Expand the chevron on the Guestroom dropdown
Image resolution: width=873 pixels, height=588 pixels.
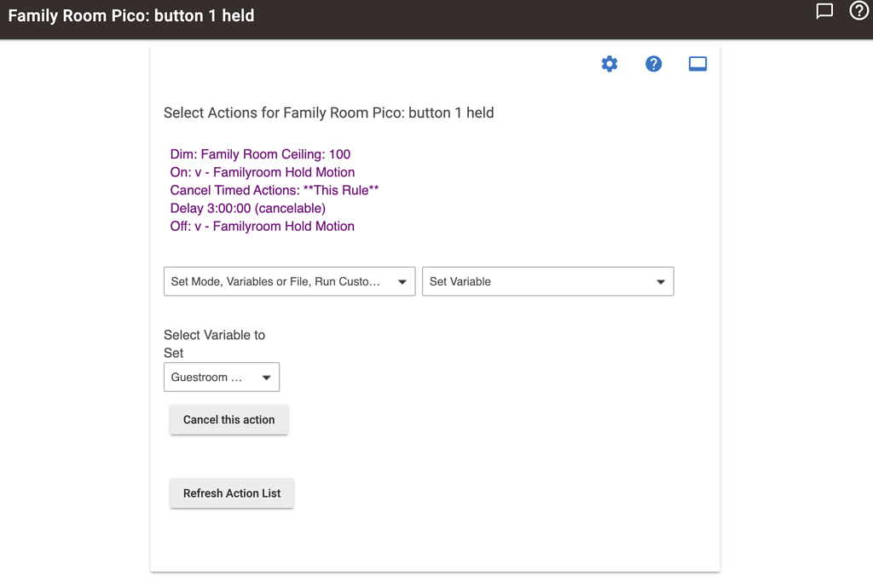point(267,377)
